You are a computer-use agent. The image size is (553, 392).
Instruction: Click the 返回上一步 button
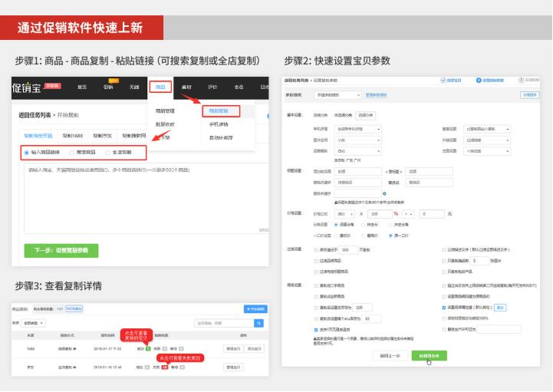click(x=390, y=355)
